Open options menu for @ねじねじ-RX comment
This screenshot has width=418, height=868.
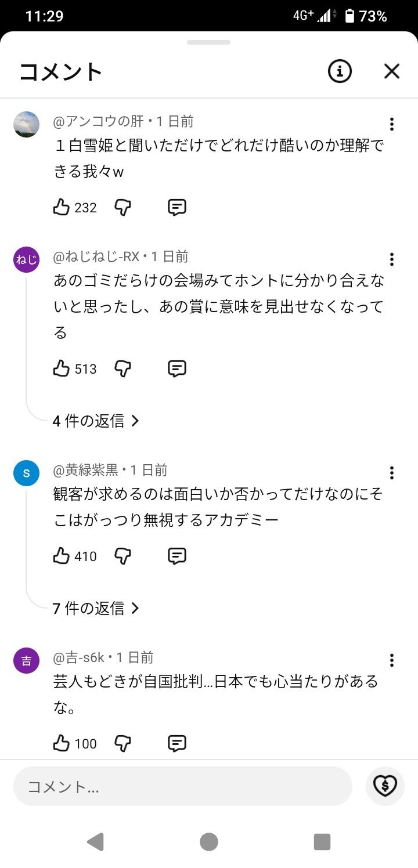pos(392,259)
